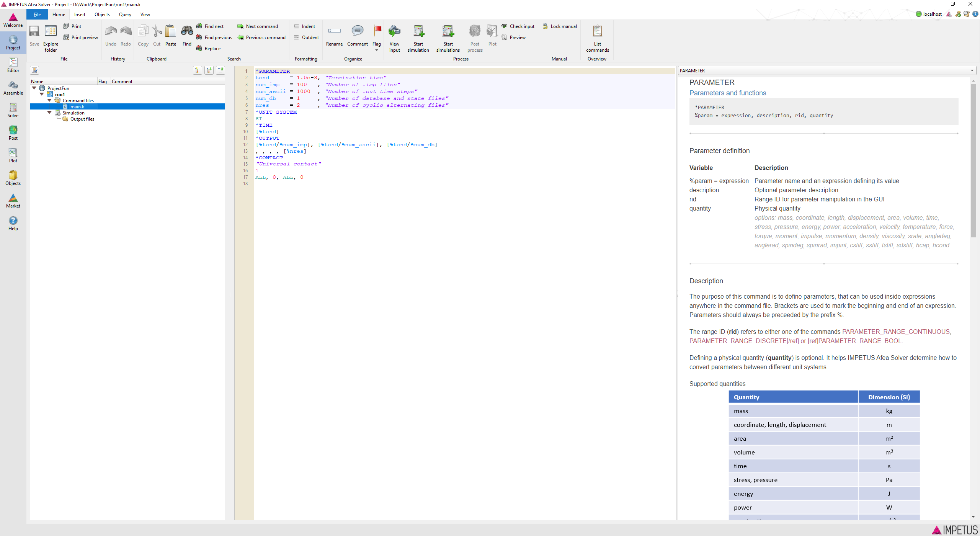Image resolution: width=980 pixels, height=536 pixels.
Task: Click Find previous
Action: click(x=214, y=37)
